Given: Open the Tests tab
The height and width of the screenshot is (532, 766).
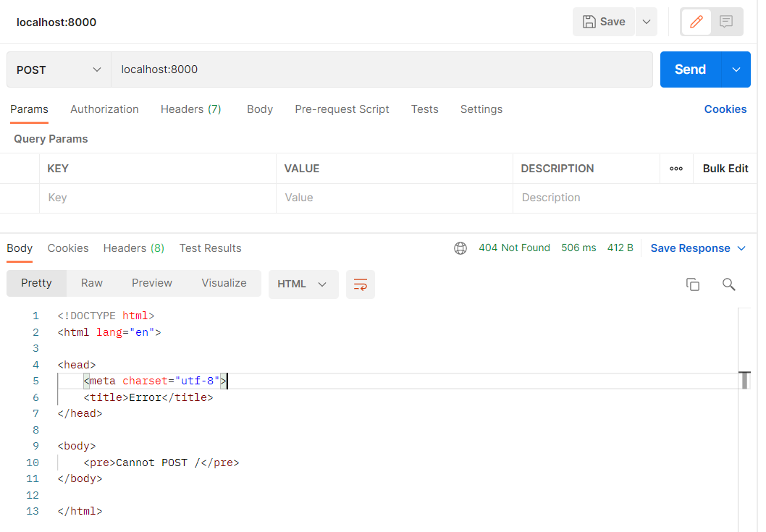Looking at the screenshot, I should pyautogui.click(x=424, y=109).
